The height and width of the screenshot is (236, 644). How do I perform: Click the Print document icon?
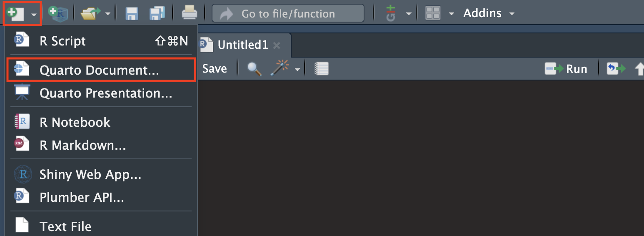pyautogui.click(x=190, y=13)
